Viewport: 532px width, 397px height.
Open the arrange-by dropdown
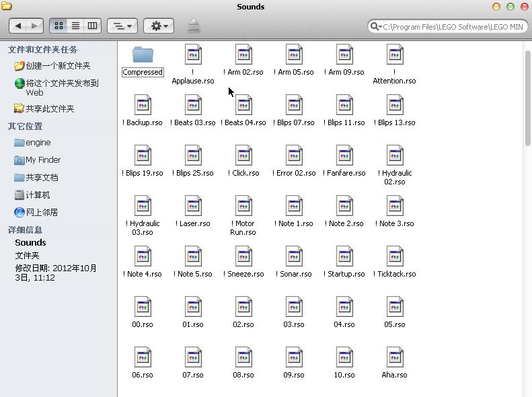122,26
